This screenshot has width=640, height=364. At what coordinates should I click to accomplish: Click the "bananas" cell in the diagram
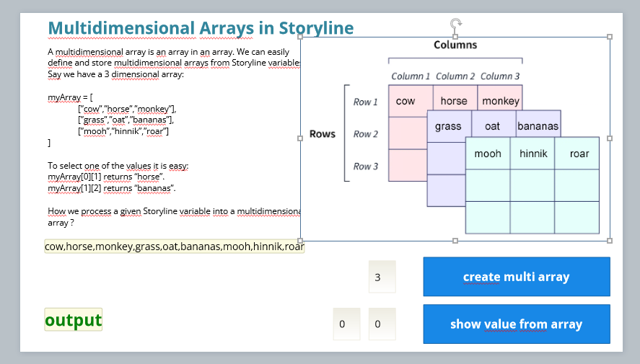[x=538, y=126]
